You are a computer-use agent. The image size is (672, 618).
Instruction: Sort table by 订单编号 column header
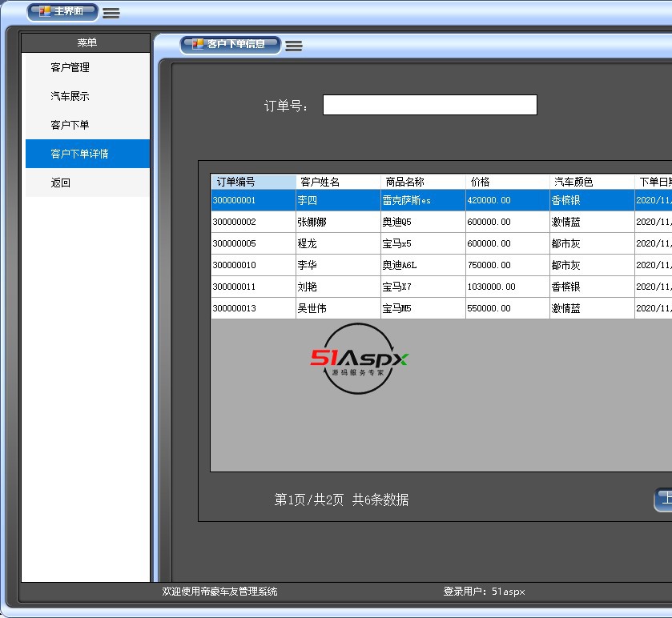pos(253,182)
